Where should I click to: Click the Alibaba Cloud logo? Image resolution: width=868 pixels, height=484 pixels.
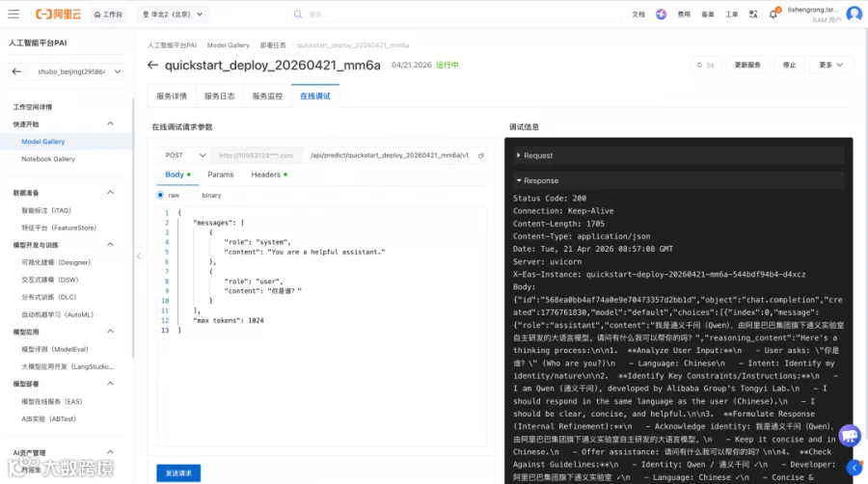click(x=58, y=14)
